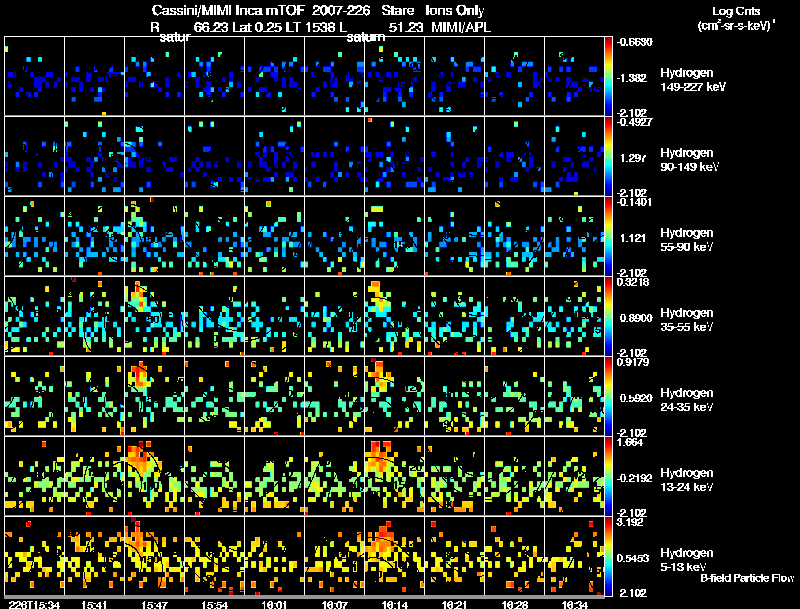This screenshot has height=609, width=800.
Task: Click the 16:28 time label
Action: (514, 605)
